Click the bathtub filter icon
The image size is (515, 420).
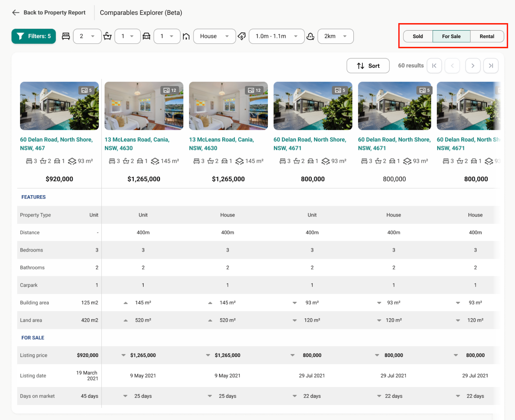tap(108, 36)
